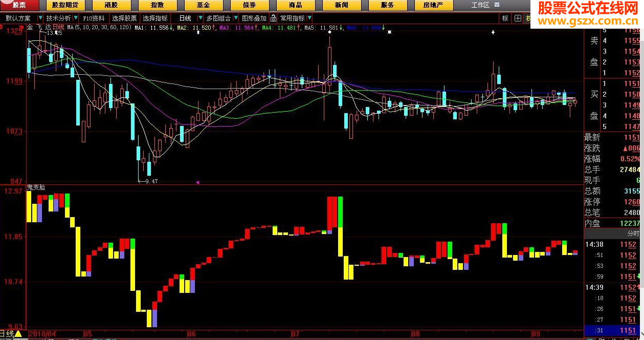Viewport: 644px width, 340px height.
Task: Expand the 默认方案 dropdown arrow
Action: pyautogui.click(x=40, y=18)
